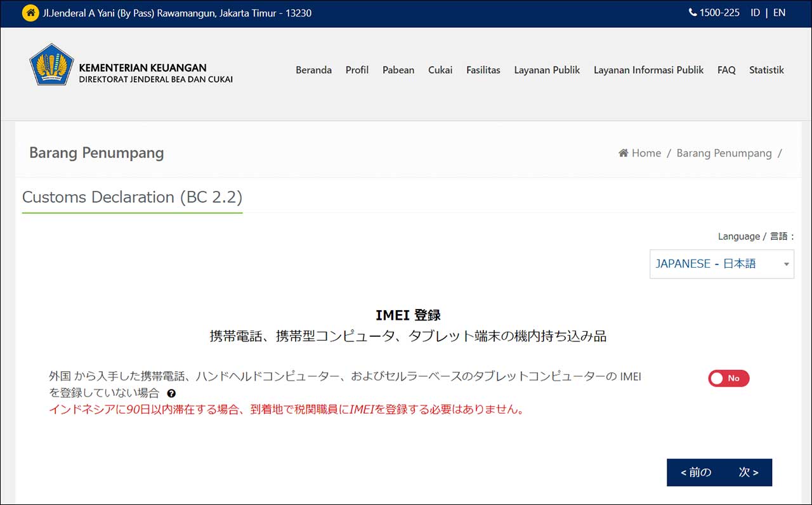This screenshot has width=812, height=505.
Task: Open the Layanan Informasi Publik menu
Action: (648, 70)
